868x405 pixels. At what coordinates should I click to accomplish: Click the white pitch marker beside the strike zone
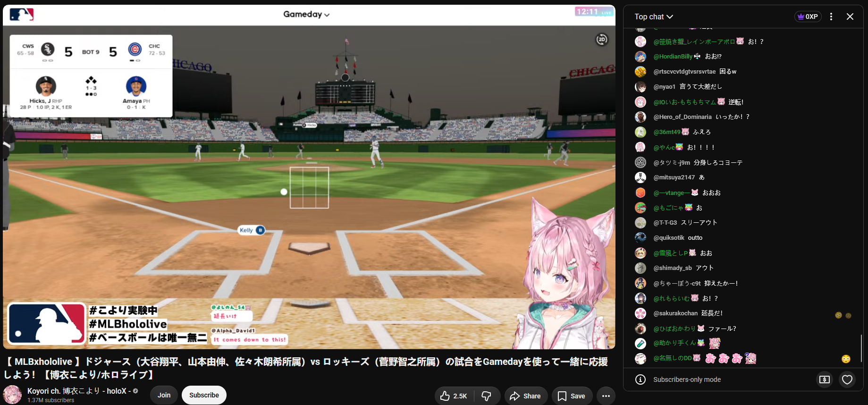point(284,192)
